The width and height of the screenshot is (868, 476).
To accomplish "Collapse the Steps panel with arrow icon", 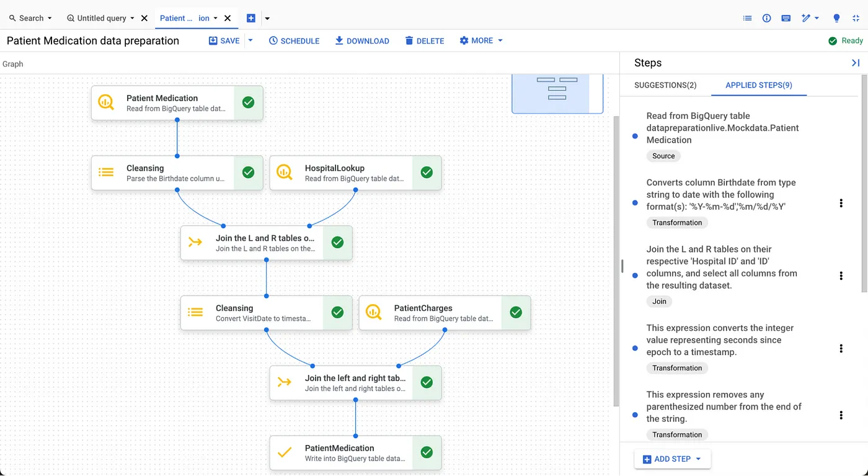I will coord(856,63).
